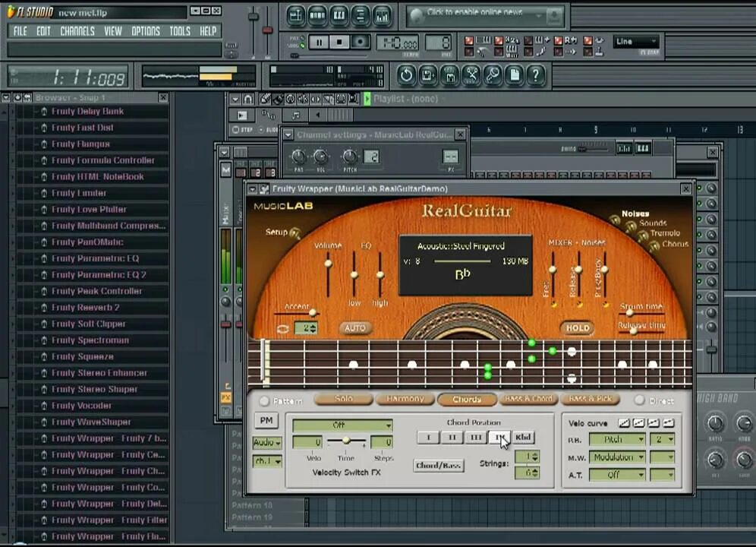Open the M.W. Modulation dropdown
756x547 pixels.
coord(618,457)
